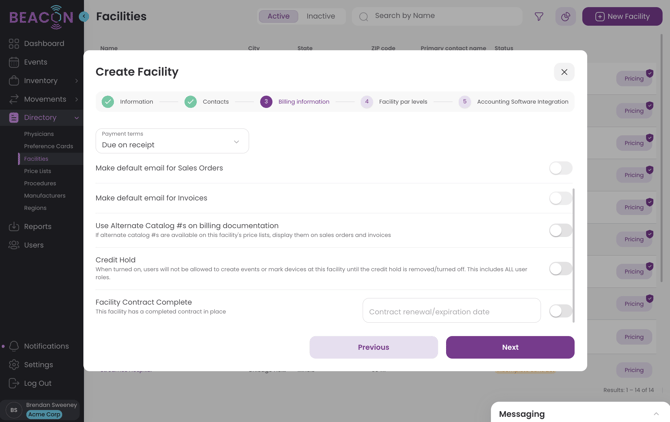Screen dimensions: 670x422
Task: Click the Previous button
Action: pyautogui.click(x=373, y=347)
